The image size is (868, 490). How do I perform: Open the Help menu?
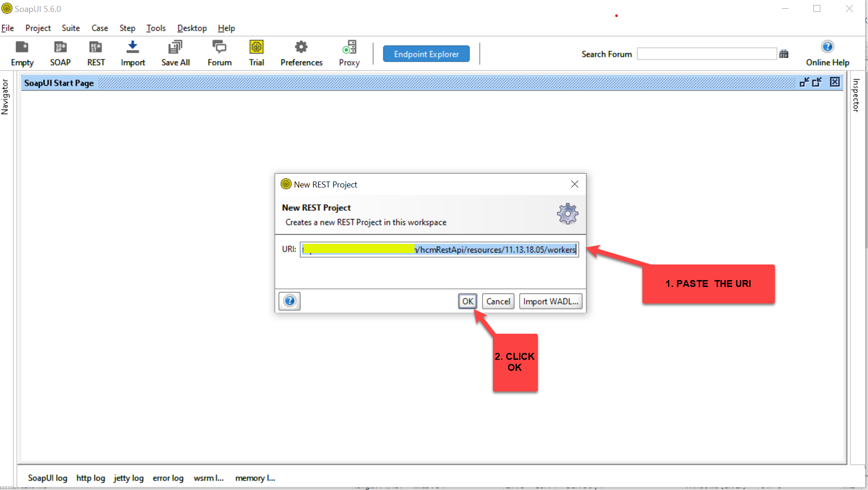[x=226, y=28]
